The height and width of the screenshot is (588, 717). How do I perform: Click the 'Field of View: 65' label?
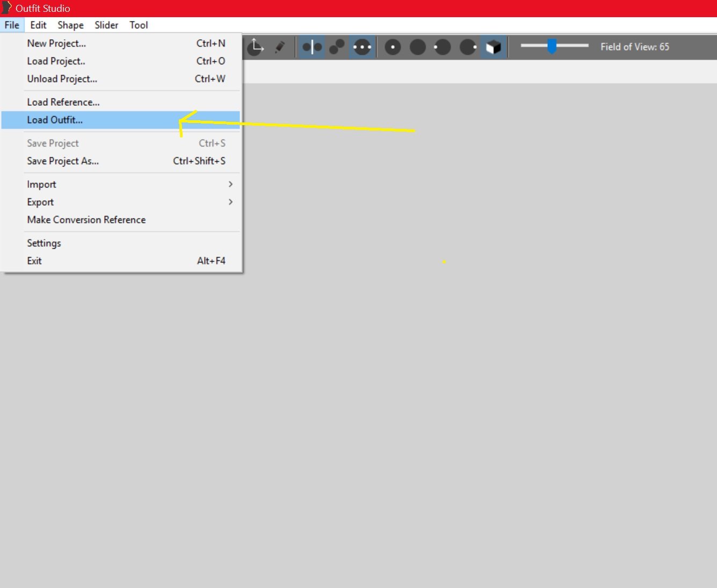coord(635,47)
